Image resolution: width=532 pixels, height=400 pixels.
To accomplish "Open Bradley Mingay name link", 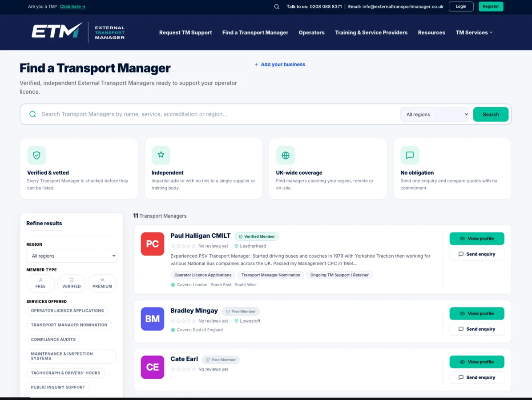I will [194, 311].
